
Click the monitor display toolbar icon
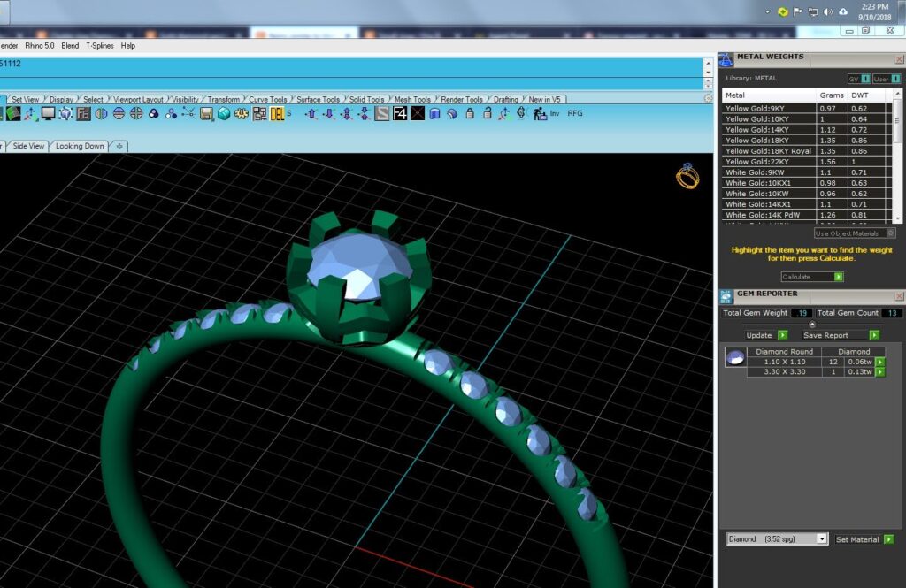click(x=48, y=114)
